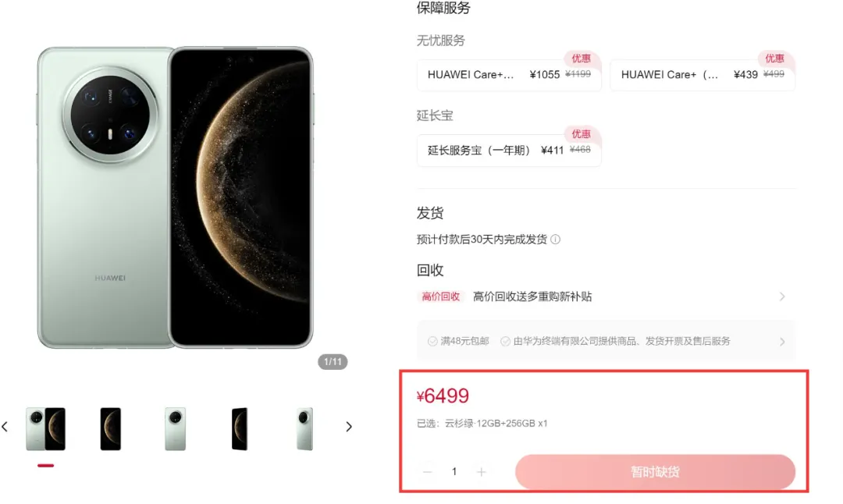Select second thumbnail of phone front screen
This screenshot has height=504, width=843.
click(x=111, y=429)
